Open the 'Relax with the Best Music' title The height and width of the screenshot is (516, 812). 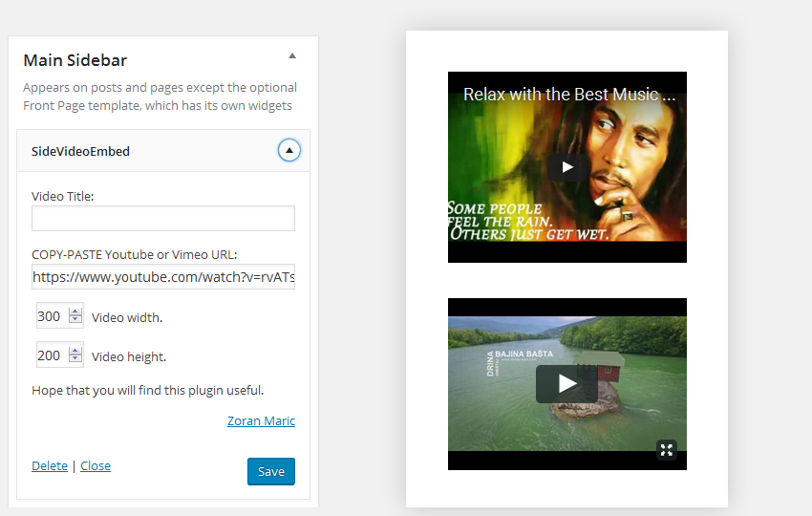[569, 95]
